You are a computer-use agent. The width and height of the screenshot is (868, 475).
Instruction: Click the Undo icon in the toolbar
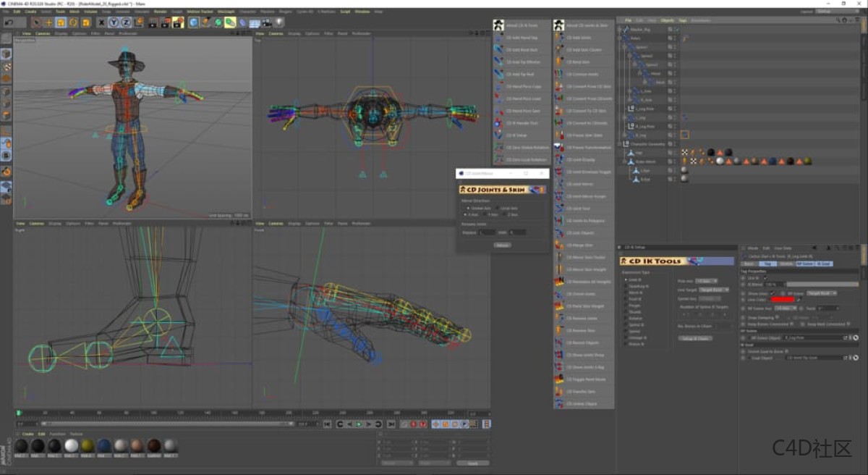tap(9, 22)
